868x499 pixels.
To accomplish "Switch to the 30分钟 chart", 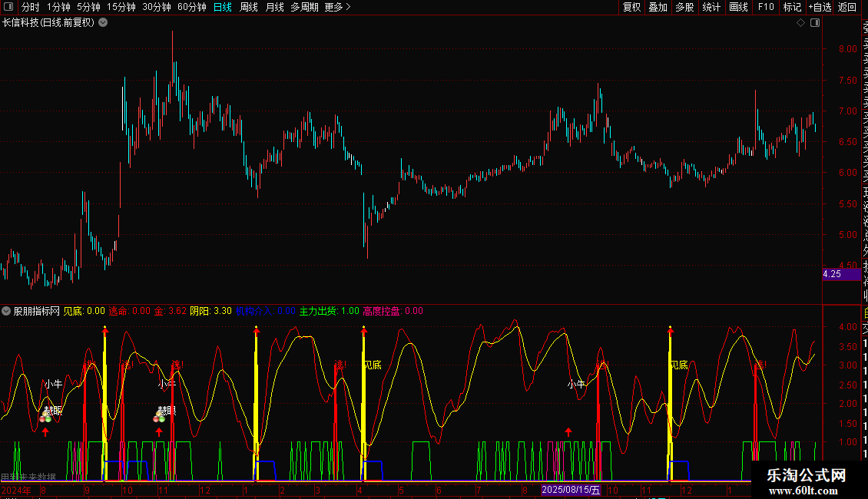I will coord(157,7).
